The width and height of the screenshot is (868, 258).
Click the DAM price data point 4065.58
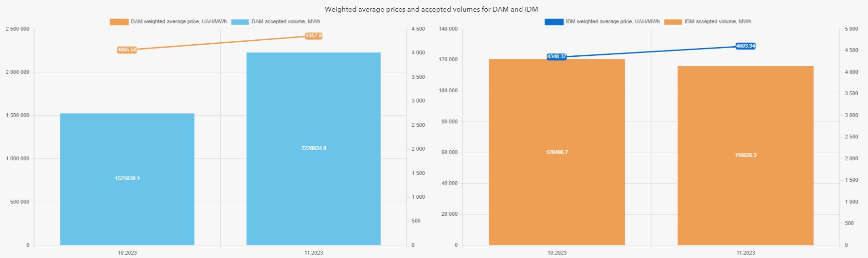click(127, 50)
